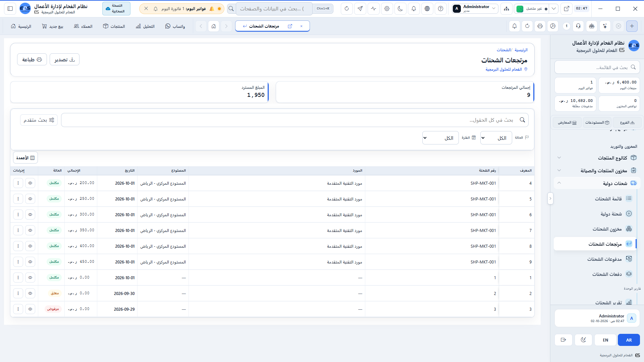
Task: Open settings gear icon in top bar
Action: pyautogui.click(x=387, y=9)
